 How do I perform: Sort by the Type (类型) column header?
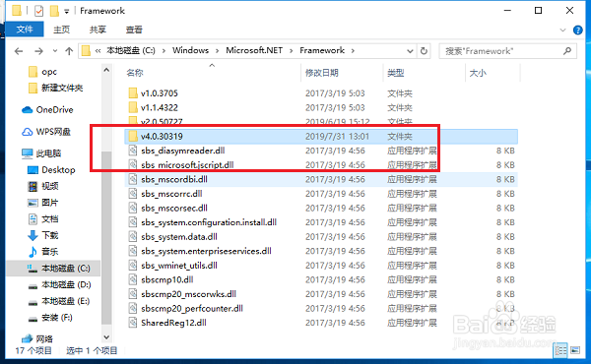pos(396,73)
